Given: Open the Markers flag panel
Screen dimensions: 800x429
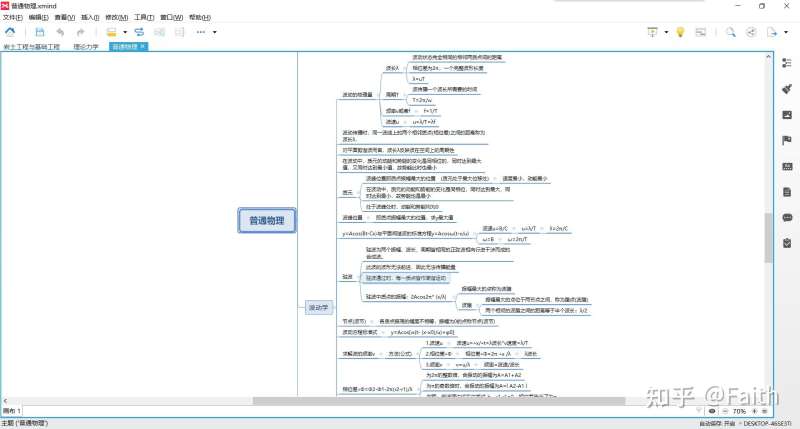Looking at the screenshot, I should [787, 140].
